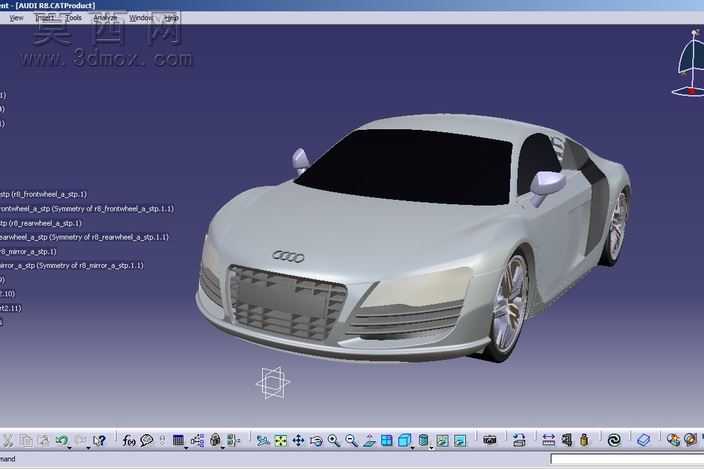Select 'Symmetry of r8_mirror_a_stp.1.1' tree row
The image size is (704, 469).
click(x=72, y=266)
